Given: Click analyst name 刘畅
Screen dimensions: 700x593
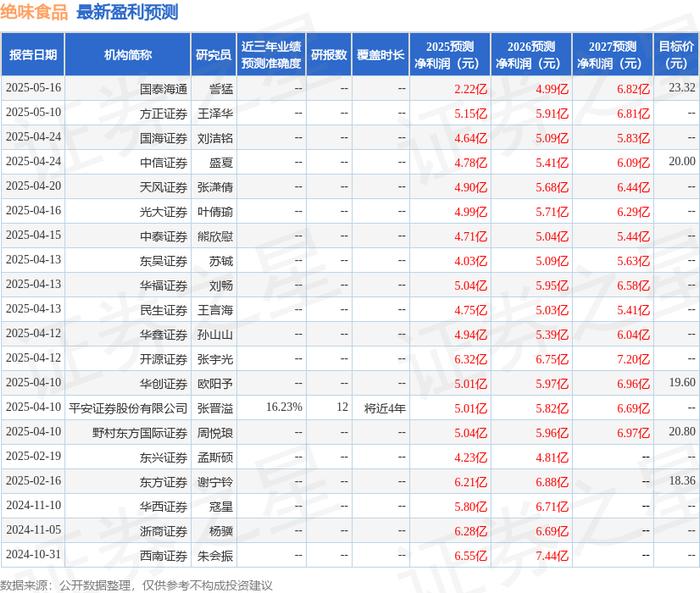Looking at the screenshot, I should (x=221, y=286).
